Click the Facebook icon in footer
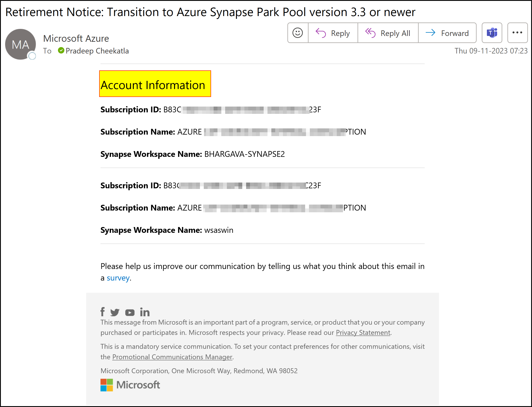The width and height of the screenshot is (532, 407). tap(102, 312)
